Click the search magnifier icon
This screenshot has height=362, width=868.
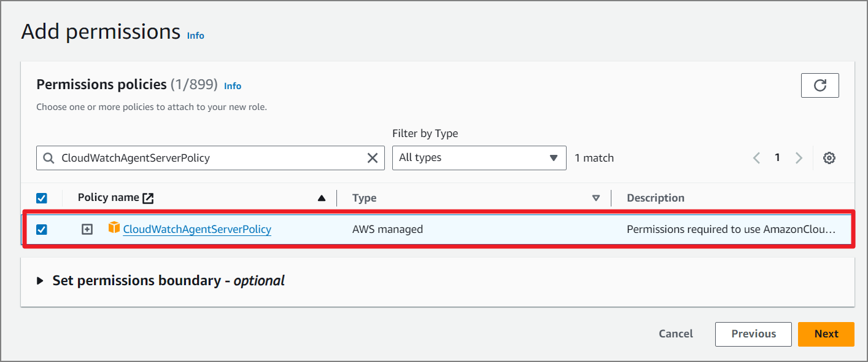point(48,158)
